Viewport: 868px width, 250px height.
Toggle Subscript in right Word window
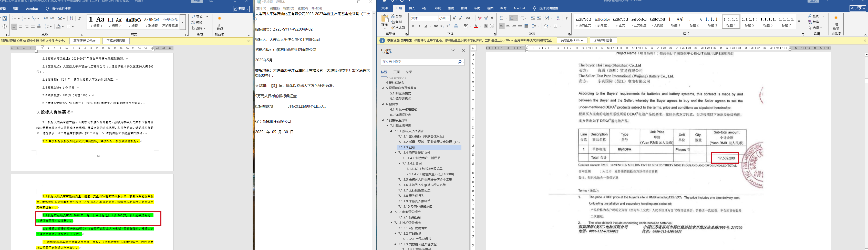click(x=442, y=26)
